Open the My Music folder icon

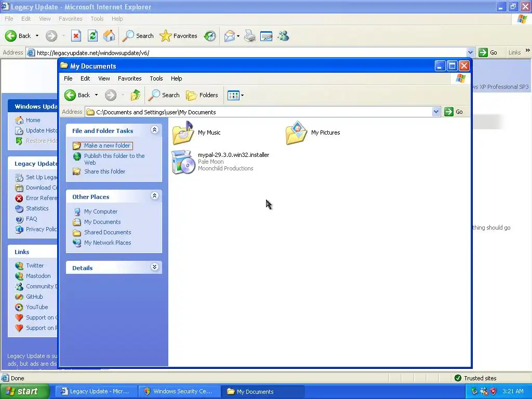point(183,132)
